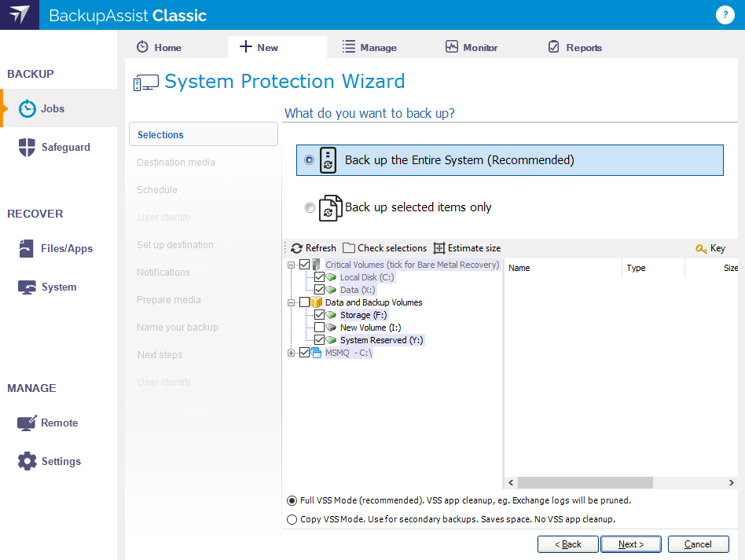Click the Data and Backup Volumes folder icon
The width and height of the screenshot is (745, 560).
point(317,302)
